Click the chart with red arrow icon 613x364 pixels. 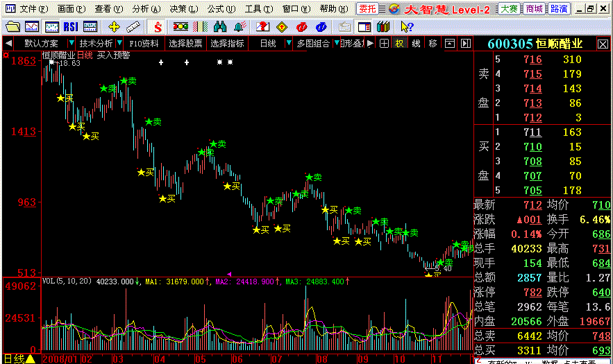pos(262,26)
